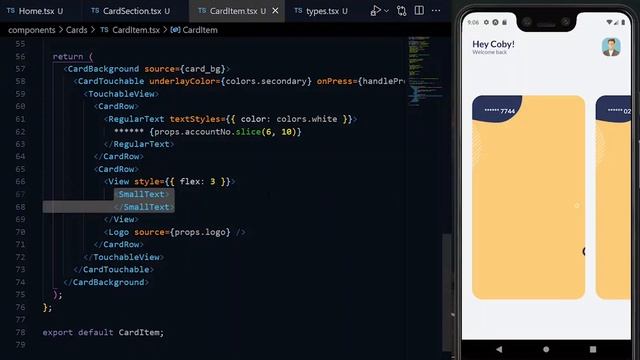Tap the profile avatar in the emulator
The width and height of the screenshot is (640, 360).
tap(611, 47)
